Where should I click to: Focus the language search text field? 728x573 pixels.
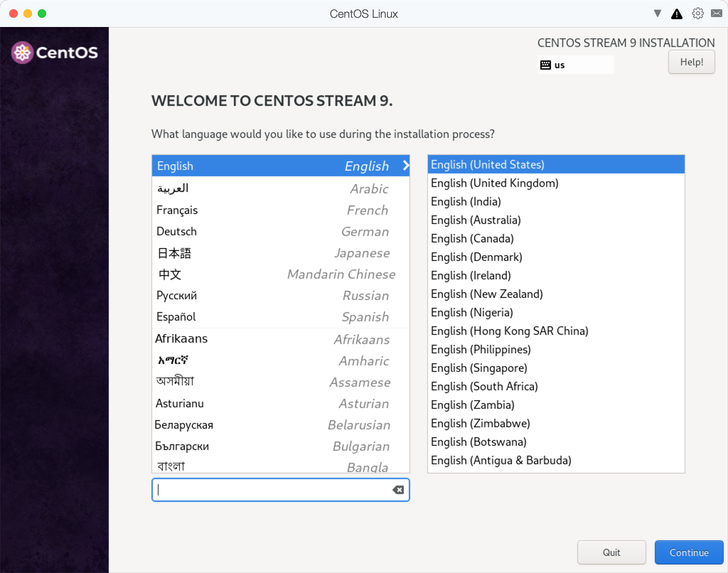tap(272, 490)
